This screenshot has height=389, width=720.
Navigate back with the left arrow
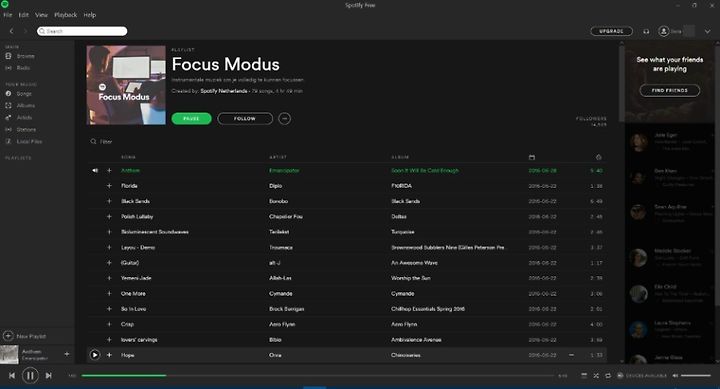(11, 31)
